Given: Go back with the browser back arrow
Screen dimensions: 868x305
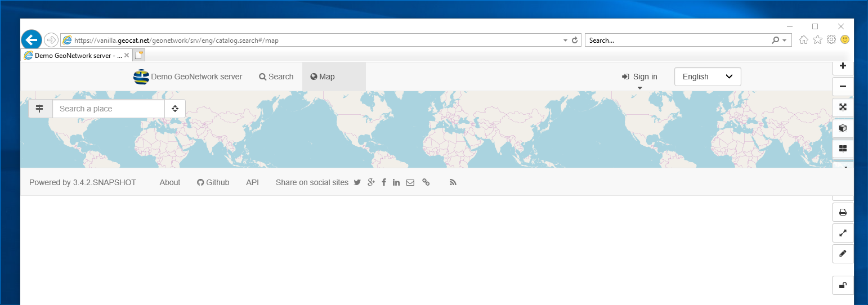Looking at the screenshot, I should [x=32, y=40].
